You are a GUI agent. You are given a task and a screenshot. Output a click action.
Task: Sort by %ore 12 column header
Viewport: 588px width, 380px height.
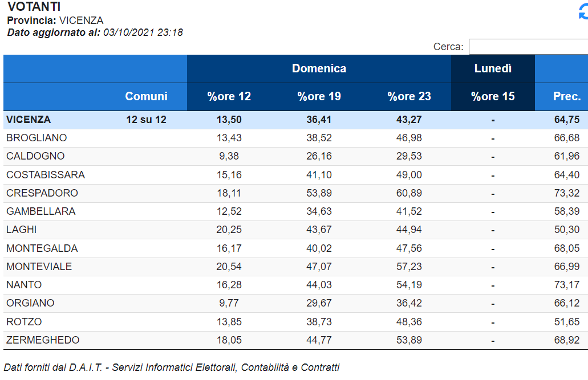229,97
